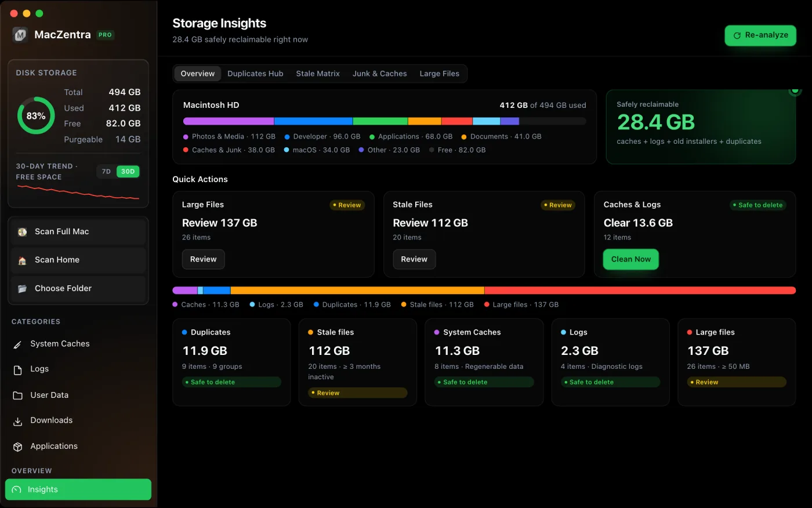Click the Applications box icon
The width and height of the screenshot is (812, 508).
[x=18, y=447]
